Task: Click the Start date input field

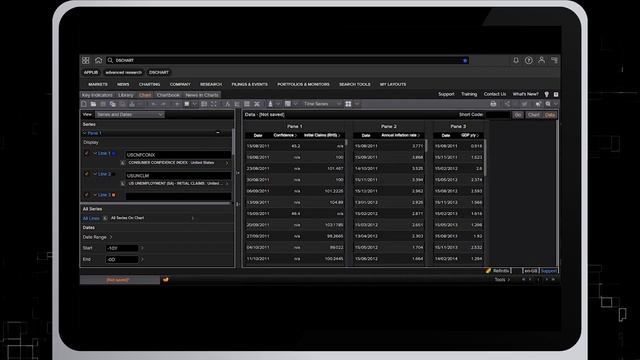Action: coord(122,248)
